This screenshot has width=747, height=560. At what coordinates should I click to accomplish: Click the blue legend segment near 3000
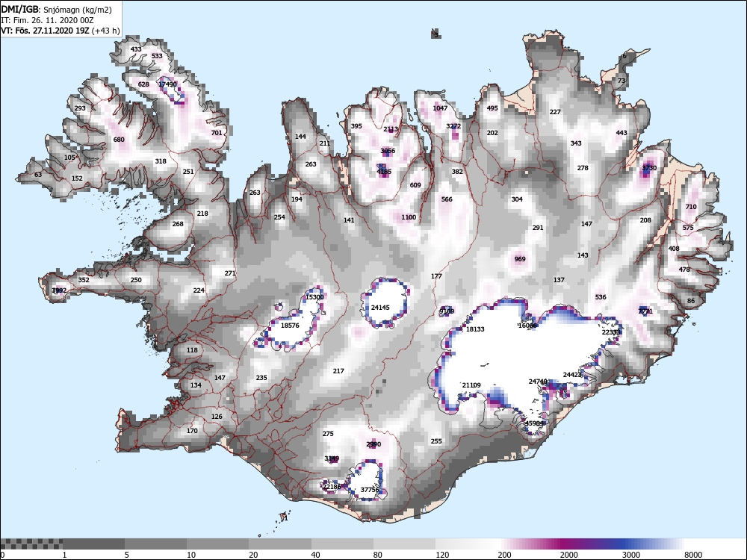tap(629, 544)
